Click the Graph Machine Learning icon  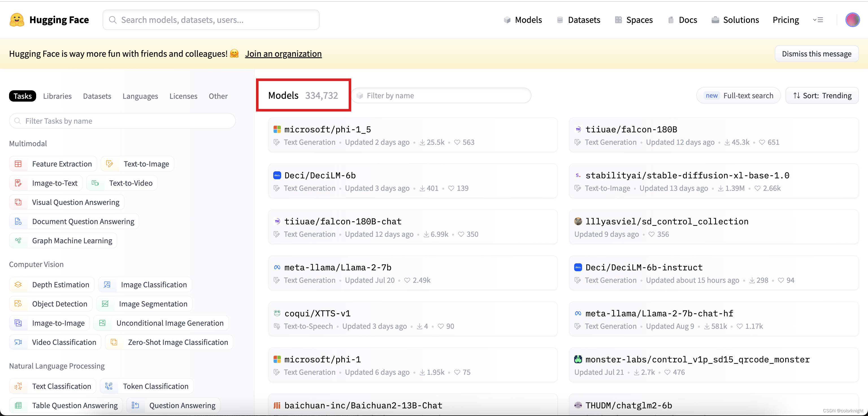click(x=18, y=241)
